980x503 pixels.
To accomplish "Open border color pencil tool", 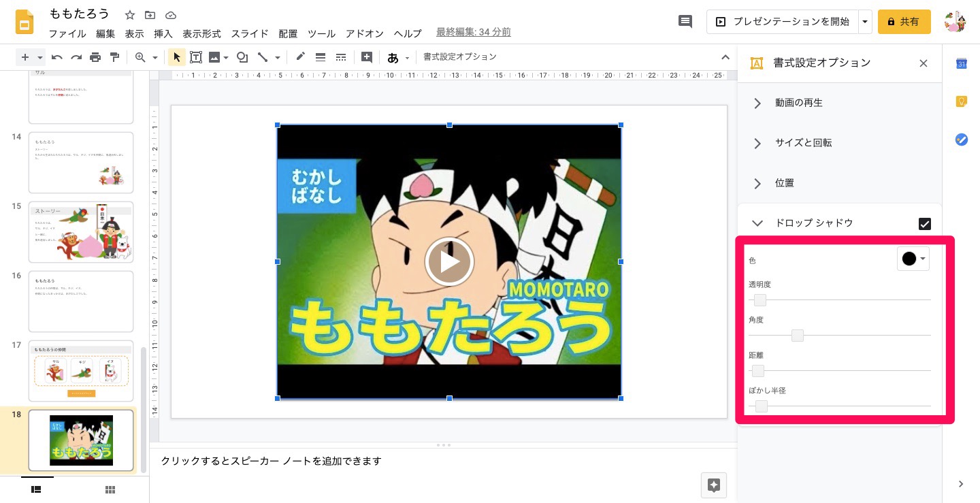I will (300, 57).
